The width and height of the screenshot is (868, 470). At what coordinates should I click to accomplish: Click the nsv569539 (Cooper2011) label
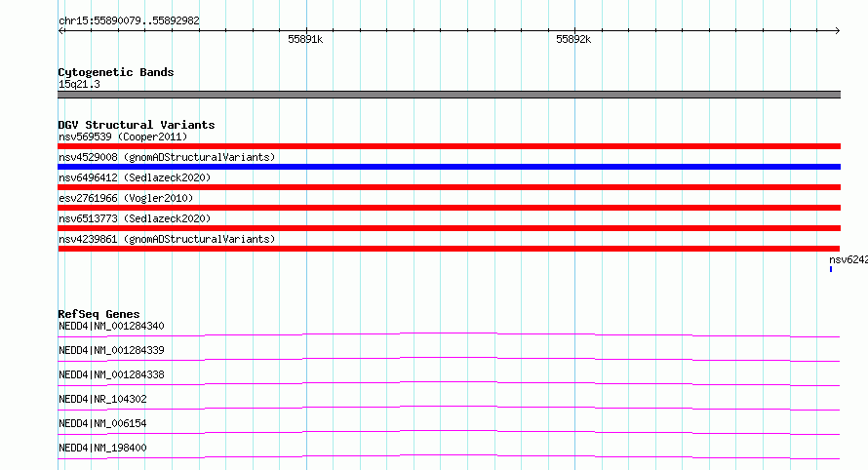[123, 137]
